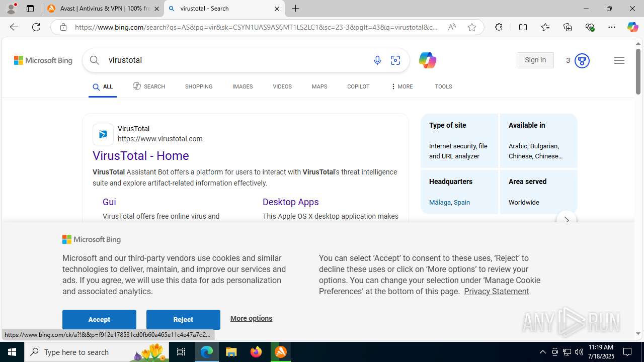
Task: Open the system volume control
Action: (579, 352)
